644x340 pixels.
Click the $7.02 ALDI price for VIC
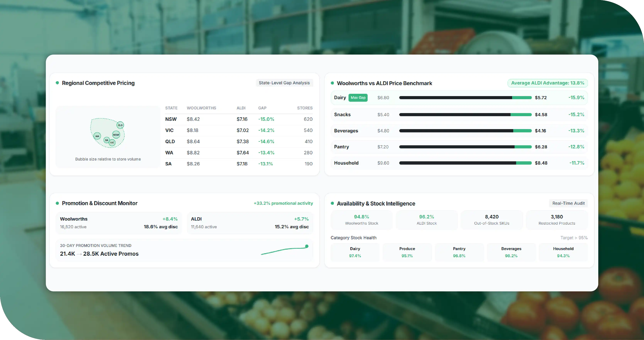[243, 130]
